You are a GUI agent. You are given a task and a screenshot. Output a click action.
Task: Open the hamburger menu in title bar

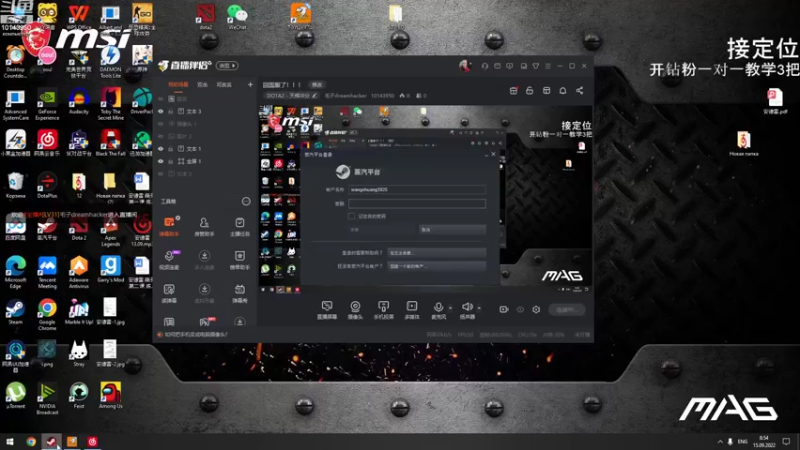point(548,66)
